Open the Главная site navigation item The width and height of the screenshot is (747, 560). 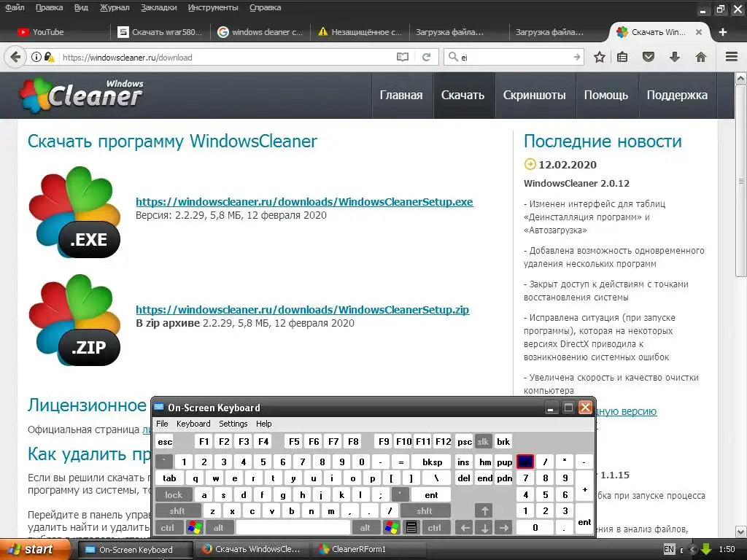point(401,96)
